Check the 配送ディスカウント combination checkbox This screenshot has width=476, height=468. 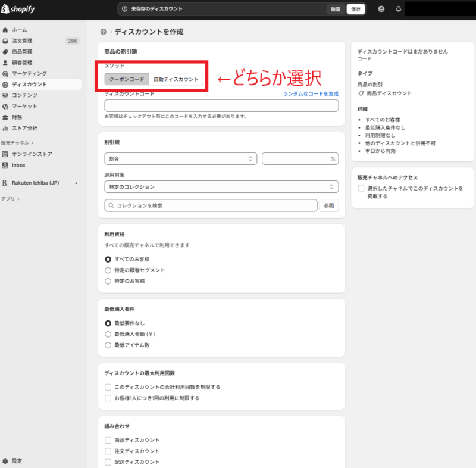click(x=108, y=462)
